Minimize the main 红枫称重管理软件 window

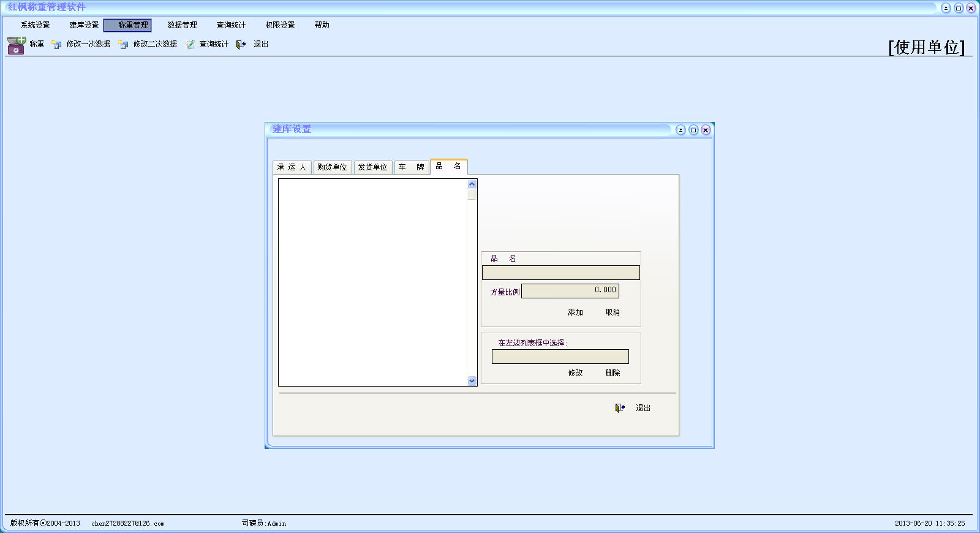[x=946, y=8]
